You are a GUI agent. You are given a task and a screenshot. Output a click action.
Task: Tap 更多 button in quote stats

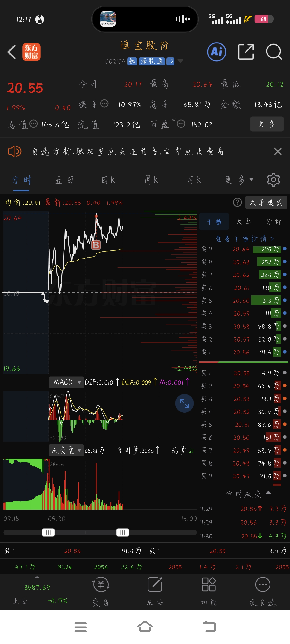tap(267, 124)
